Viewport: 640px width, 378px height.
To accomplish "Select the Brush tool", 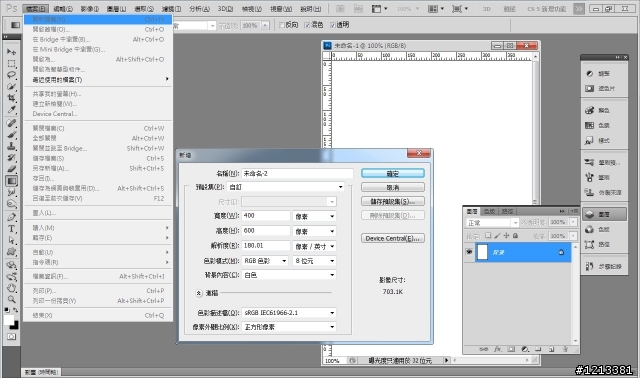I will (x=11, y=134).
